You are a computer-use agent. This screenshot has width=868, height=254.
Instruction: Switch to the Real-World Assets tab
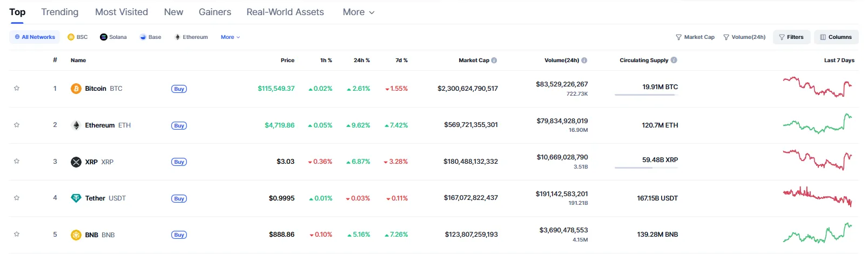coord(285,12)
